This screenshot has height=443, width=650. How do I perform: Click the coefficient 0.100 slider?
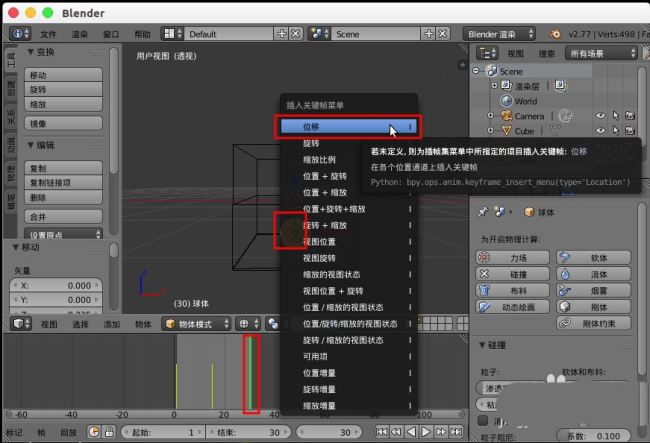click(x=594, y=436)
